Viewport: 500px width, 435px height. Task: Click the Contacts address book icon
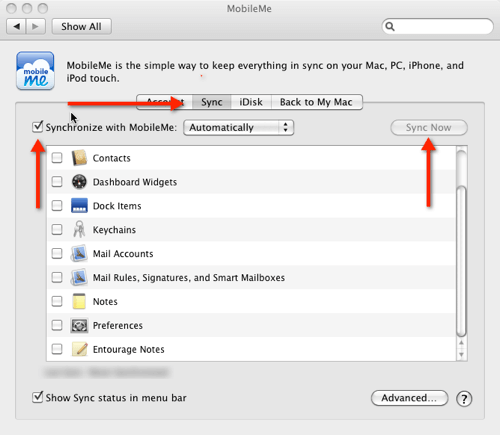click(79, 158)
